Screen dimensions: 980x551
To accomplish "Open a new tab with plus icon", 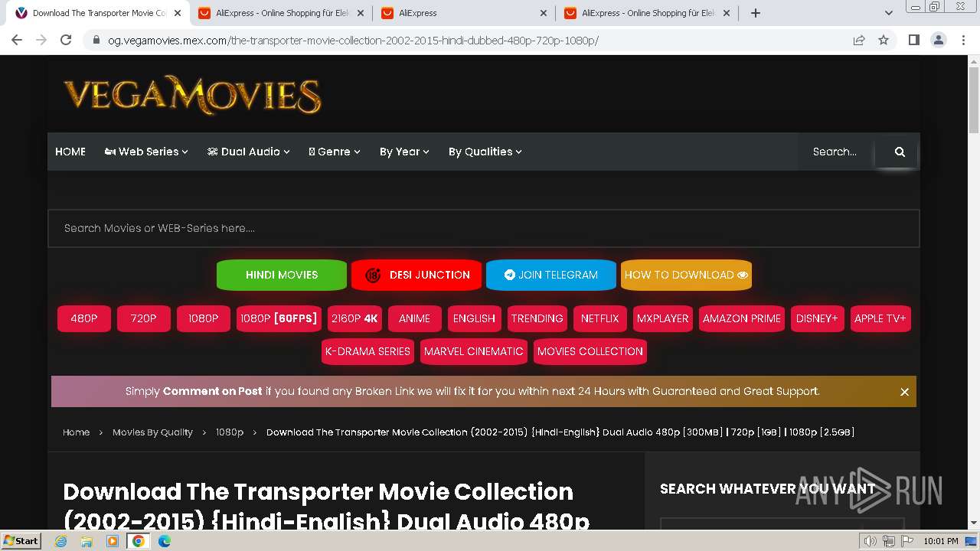I will [x=756, y=13].
